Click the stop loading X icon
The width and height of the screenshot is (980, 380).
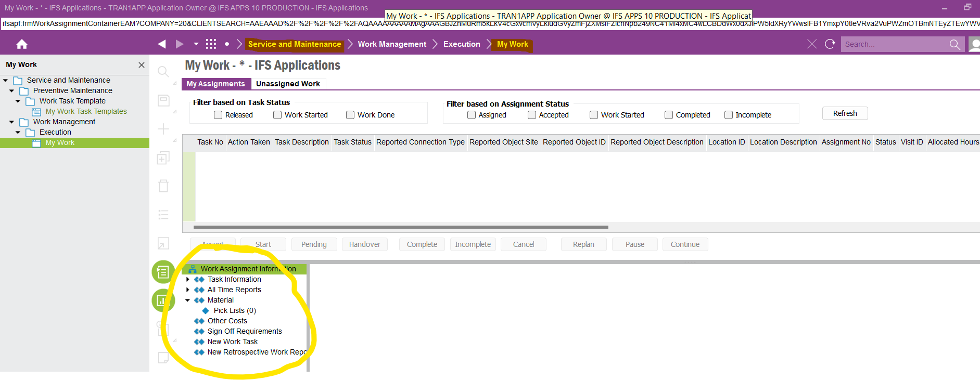click(x=812, y=44)
